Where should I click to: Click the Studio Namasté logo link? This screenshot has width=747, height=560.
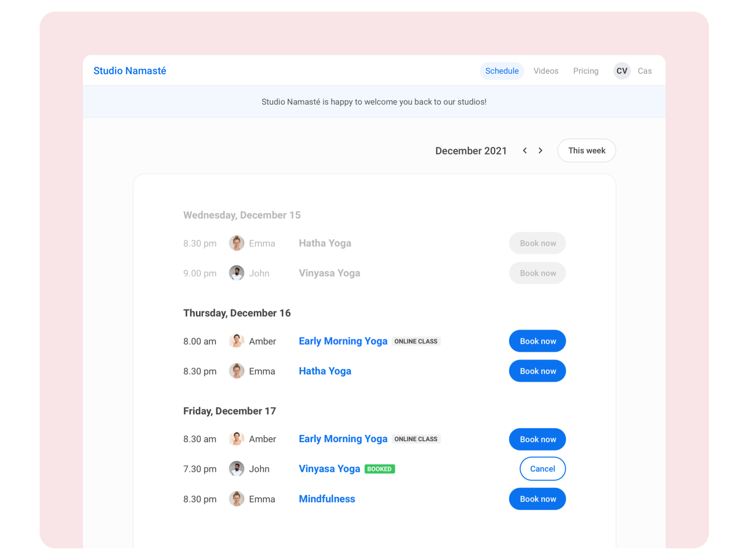[x=130, y=71]
